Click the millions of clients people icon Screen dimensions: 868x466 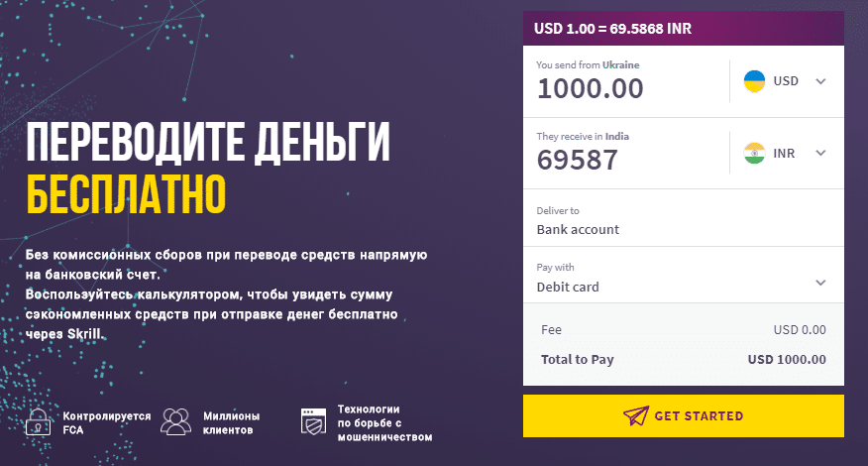[x=175, y=422]
